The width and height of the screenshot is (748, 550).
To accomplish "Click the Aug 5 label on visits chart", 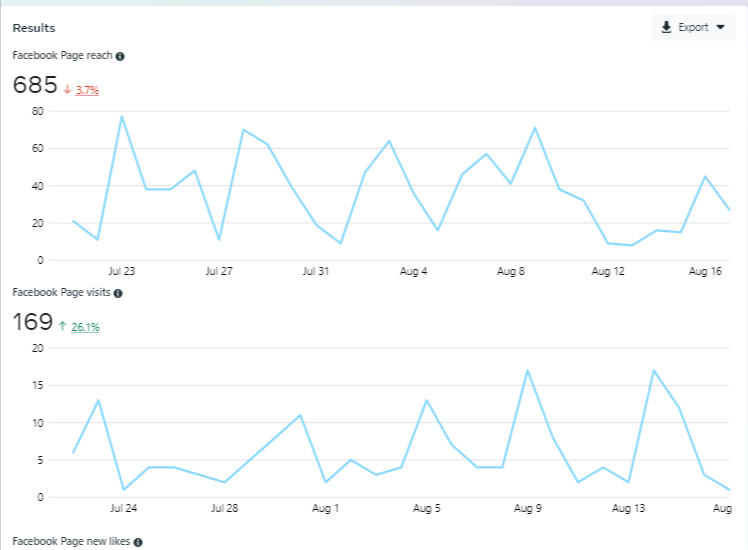I will click(x=428, y=508).
